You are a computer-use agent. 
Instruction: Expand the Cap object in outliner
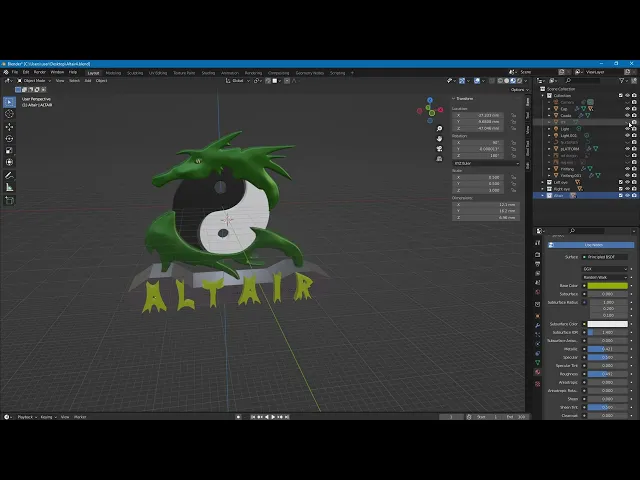549,109
